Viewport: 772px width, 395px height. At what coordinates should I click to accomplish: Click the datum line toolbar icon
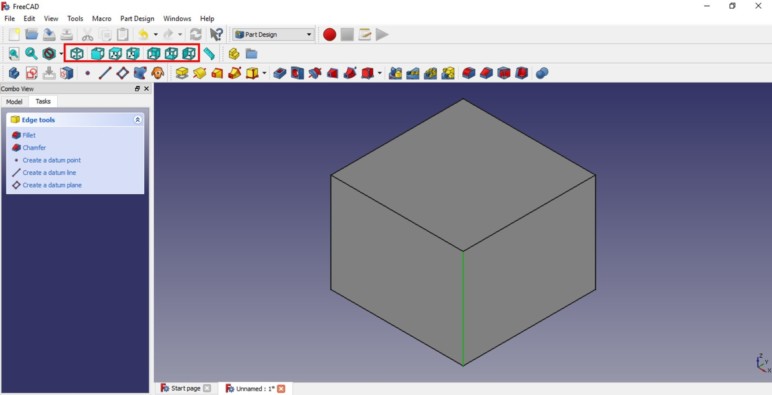(x=105, y=73)
